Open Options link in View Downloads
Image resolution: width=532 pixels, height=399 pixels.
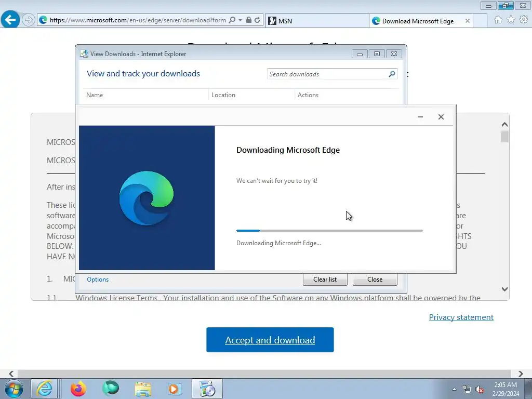coord(98,279)
